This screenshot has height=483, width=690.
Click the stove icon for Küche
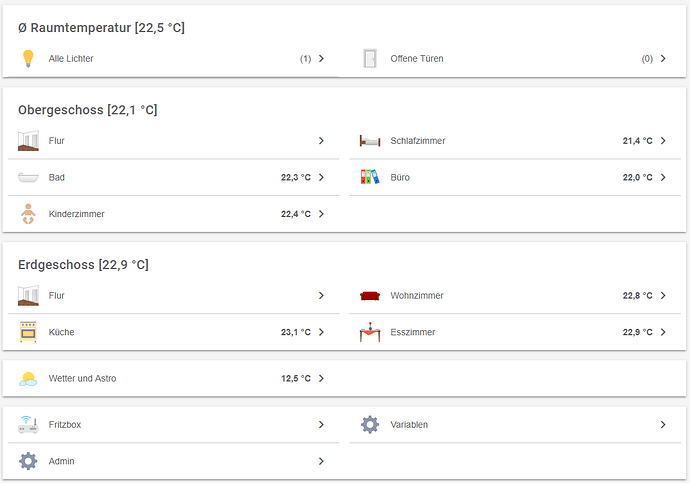[x=28, y=332]
